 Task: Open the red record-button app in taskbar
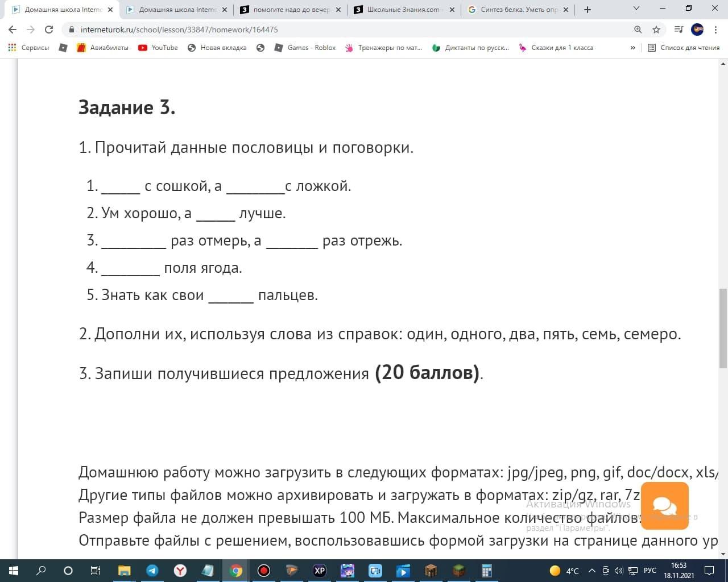click(x=264, y=571)
